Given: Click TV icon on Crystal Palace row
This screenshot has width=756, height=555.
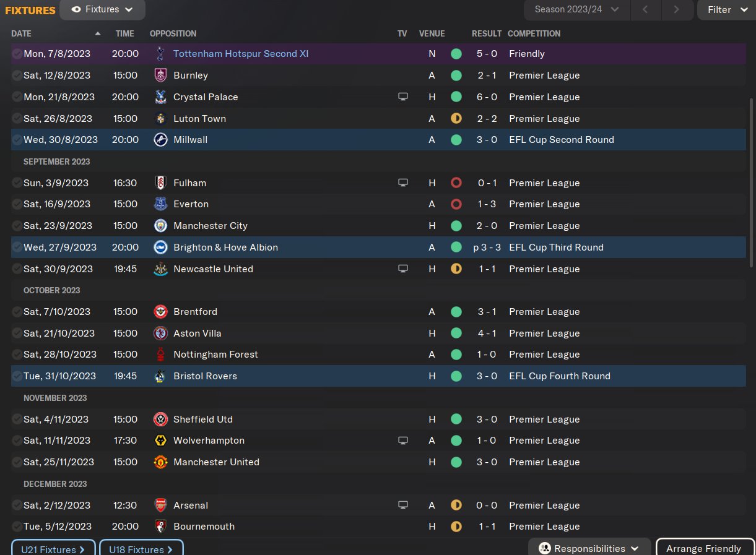Looking at the screenshot, I should point(403,97).
